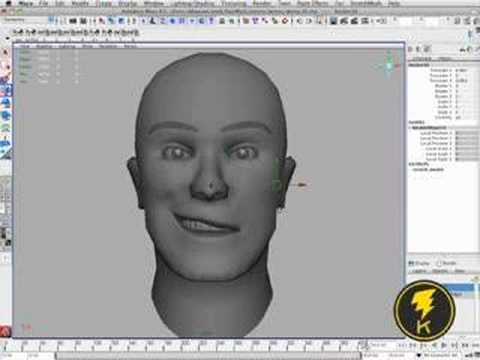Open the Help menu in main menu bar
The width and height of the screenshot is (480, 360).
[394, 4]
